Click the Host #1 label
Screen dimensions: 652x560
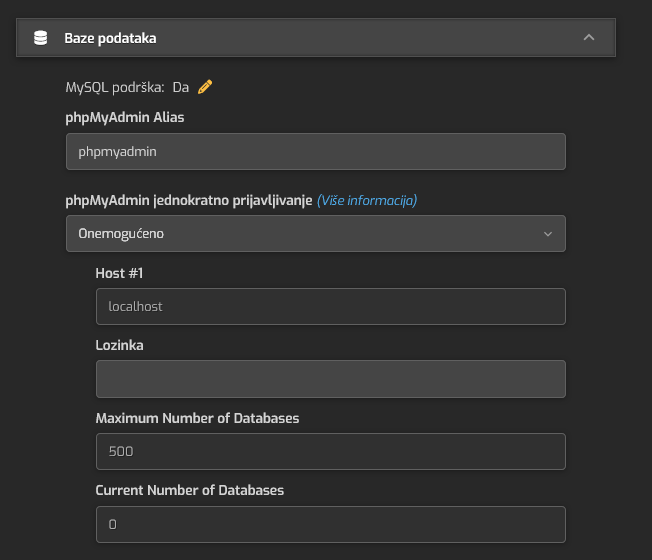(x=119, y=273)
